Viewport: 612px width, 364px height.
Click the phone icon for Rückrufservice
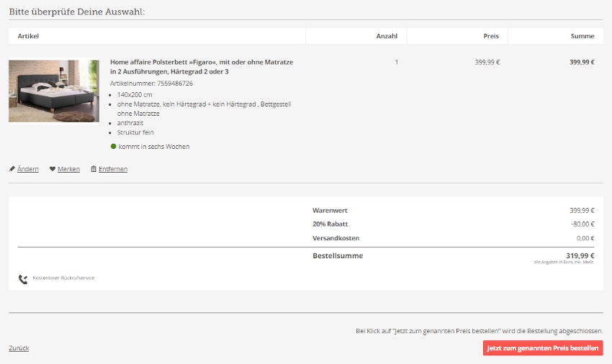[x=23, y=278]
